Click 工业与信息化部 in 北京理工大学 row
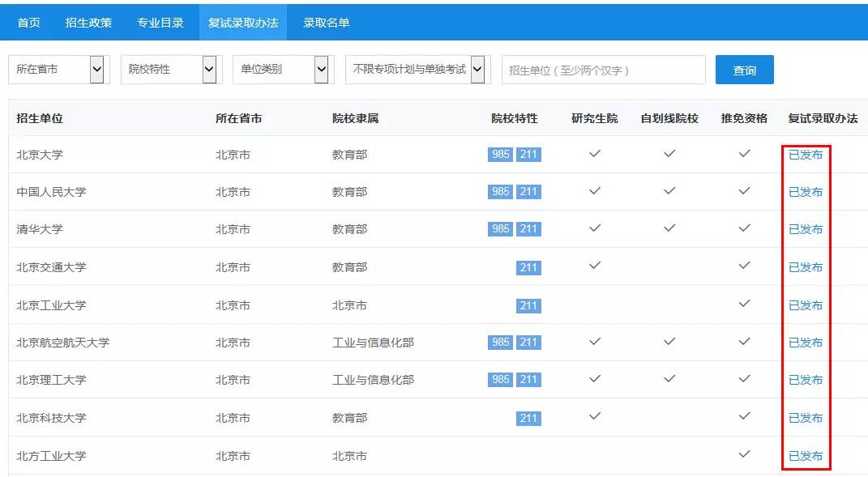 tap(373, 380)
